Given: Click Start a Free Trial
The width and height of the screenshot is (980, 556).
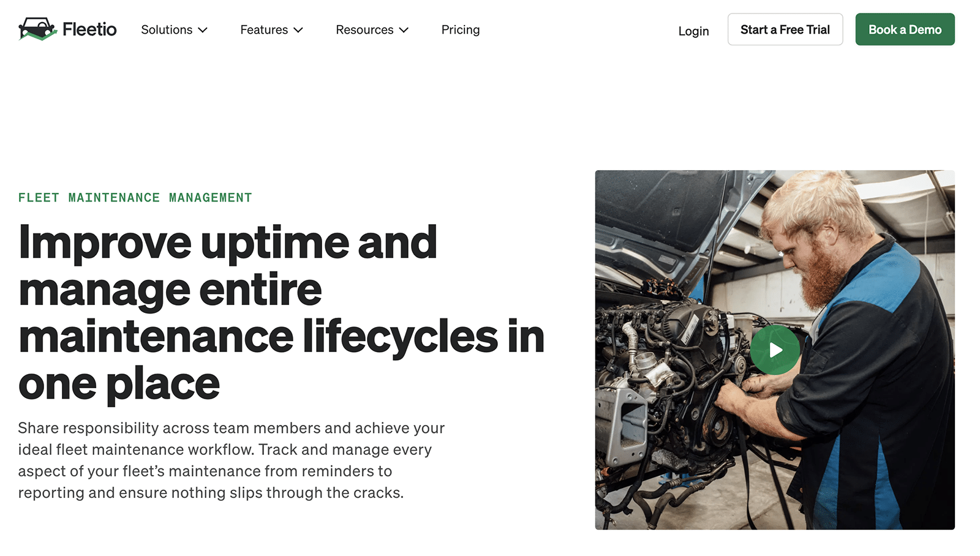Looking at the screenshot, I should [785, 29].
